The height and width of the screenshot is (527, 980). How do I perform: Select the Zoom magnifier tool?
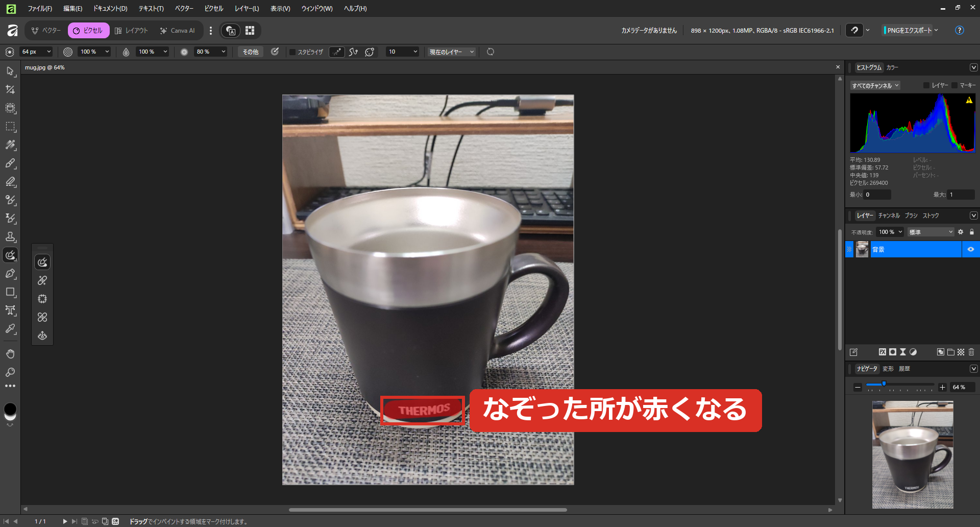click(x=10, y=372)
